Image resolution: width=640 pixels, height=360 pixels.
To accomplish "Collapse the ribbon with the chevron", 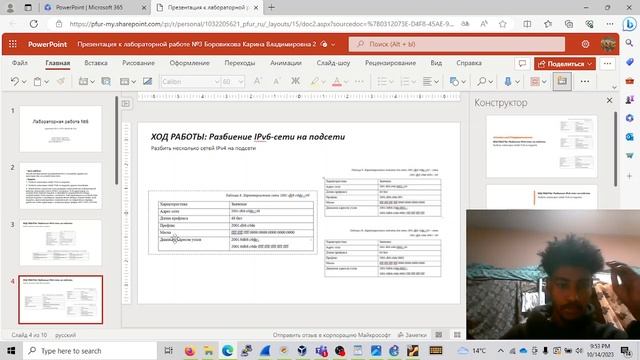I will click(614, 87).
